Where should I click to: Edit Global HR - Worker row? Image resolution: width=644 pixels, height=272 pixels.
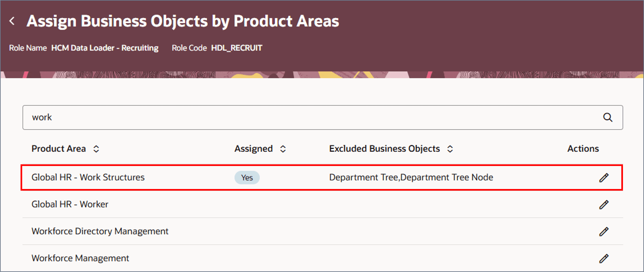click(x=604, y=205)
